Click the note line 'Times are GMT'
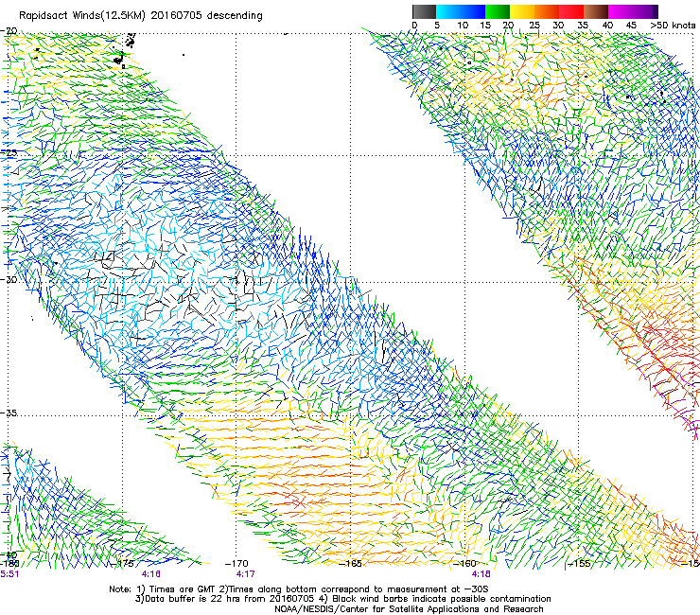Screen dimensions: 700x615 tap(298, 589)
